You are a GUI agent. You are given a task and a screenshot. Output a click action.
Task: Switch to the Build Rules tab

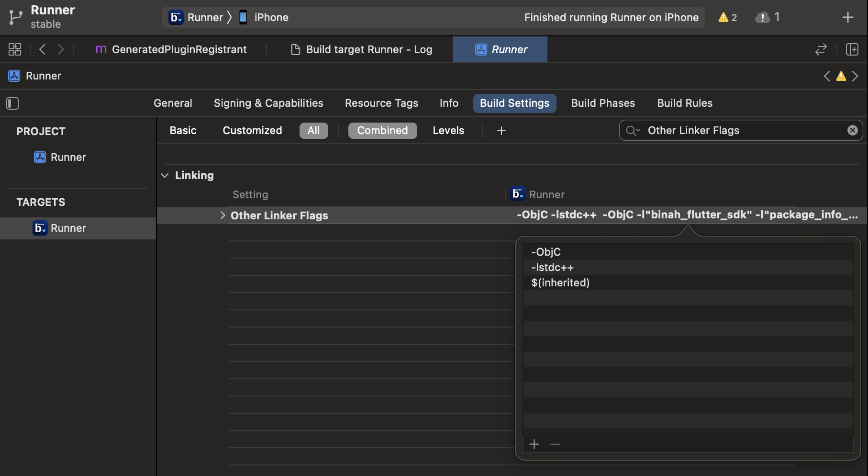[685, 103]
